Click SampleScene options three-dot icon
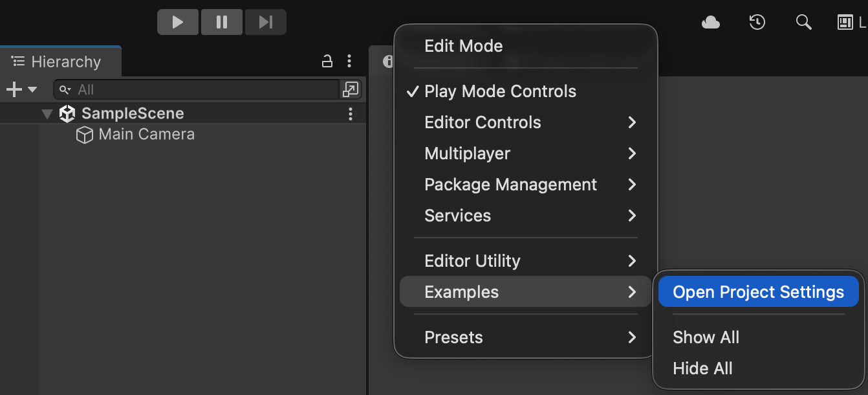868x395 pixels. [x=350, y=113]
